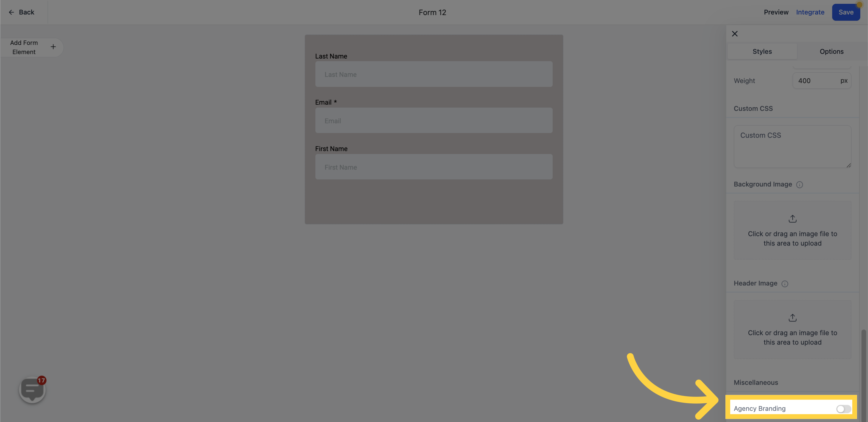Click the Header Image info tooltip icon
Screen dimensions: 868x422
coord(785,283)
